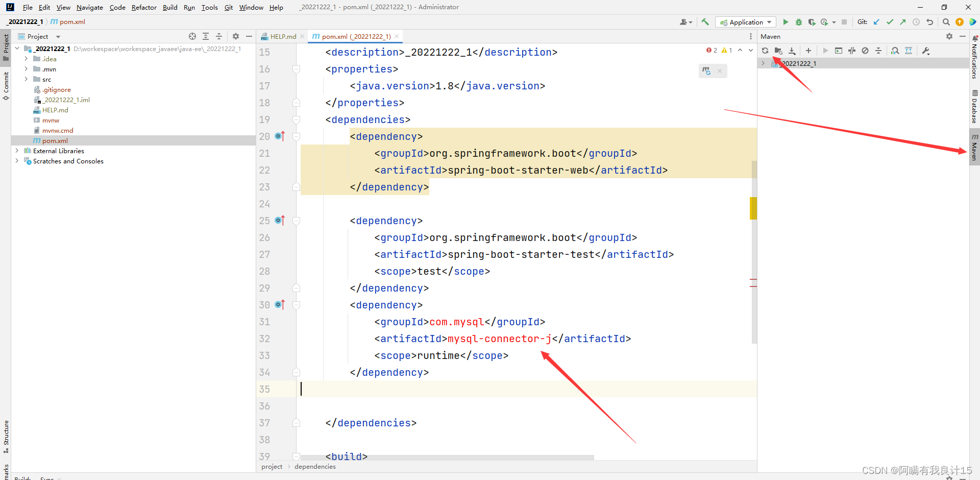Run the Application with the green play button
The height and width of the screenshot is (480, 980).
786,22
